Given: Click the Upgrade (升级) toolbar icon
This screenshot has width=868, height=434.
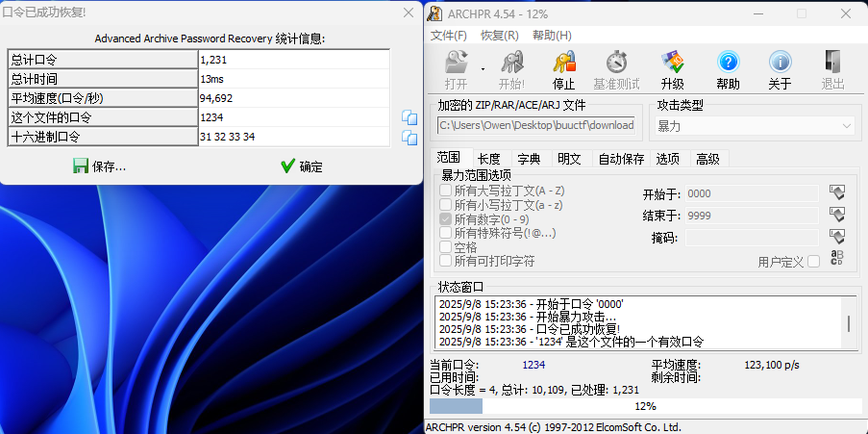Looking at the screenshot, I should point(673,63).
